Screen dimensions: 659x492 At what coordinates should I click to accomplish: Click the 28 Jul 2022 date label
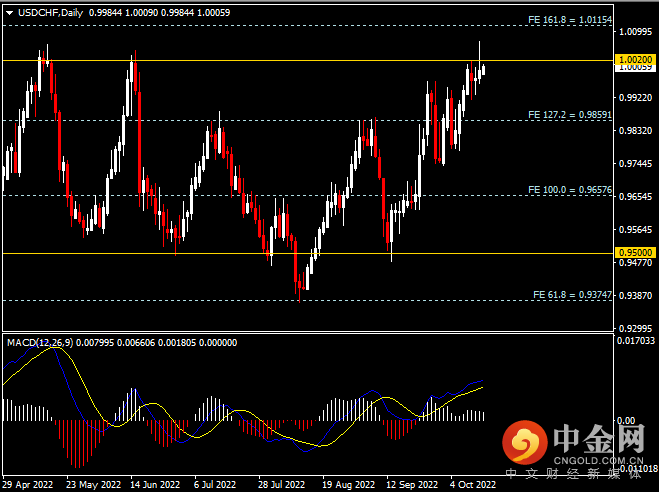point(281,485)
